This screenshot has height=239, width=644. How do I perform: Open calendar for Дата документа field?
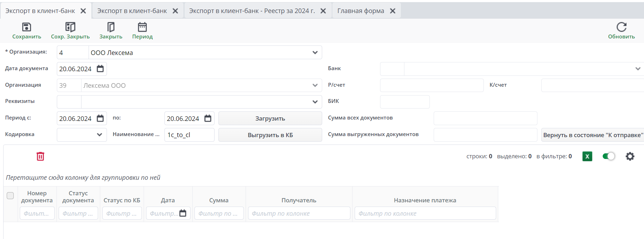(101, 69)
